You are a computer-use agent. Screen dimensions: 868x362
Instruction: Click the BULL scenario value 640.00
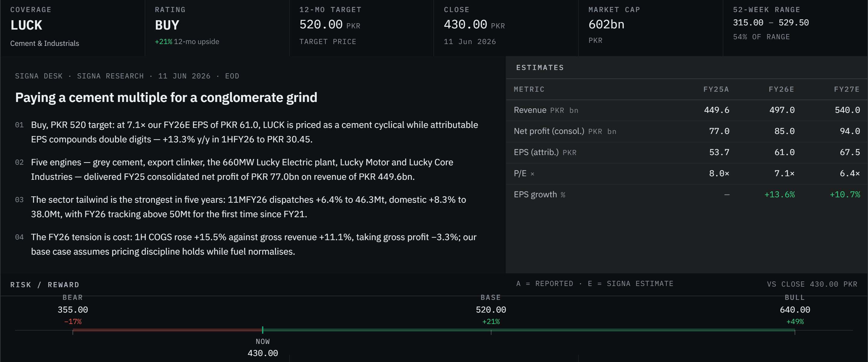click(x=795, y=310)
